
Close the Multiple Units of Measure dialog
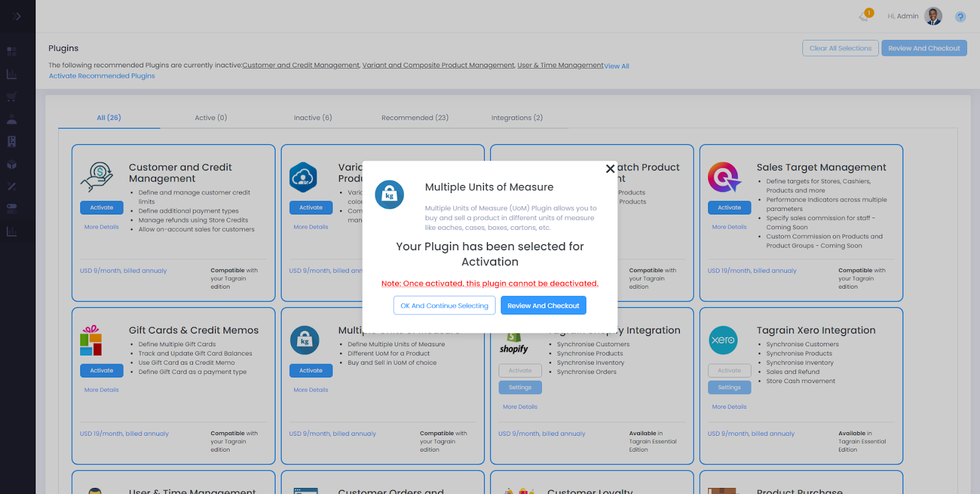[610, 169]
